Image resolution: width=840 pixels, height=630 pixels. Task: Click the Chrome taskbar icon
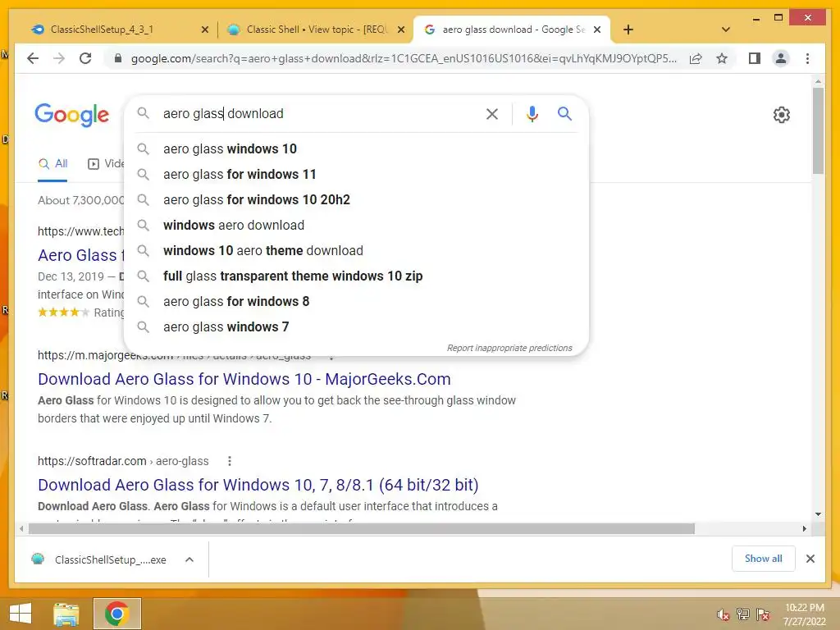pyautogui.click(x=116, y=614)
